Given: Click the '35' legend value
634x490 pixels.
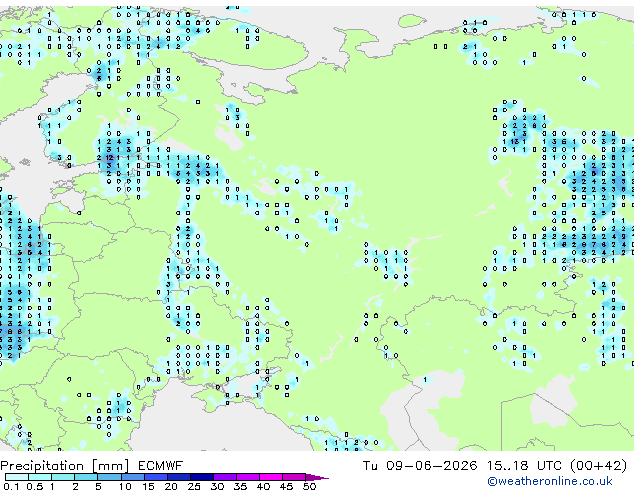Looking at the screenshot, I should 240,486.
